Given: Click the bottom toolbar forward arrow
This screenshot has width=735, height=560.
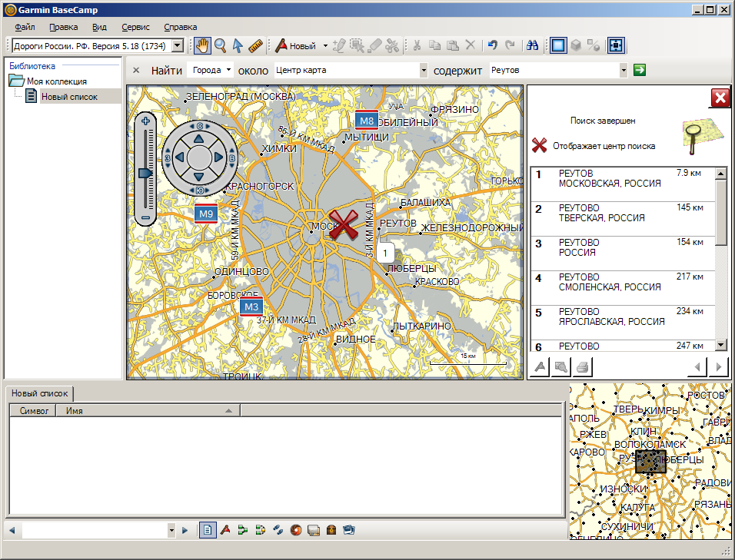Looking at the screenshot, I should click(x=185, y=531).
